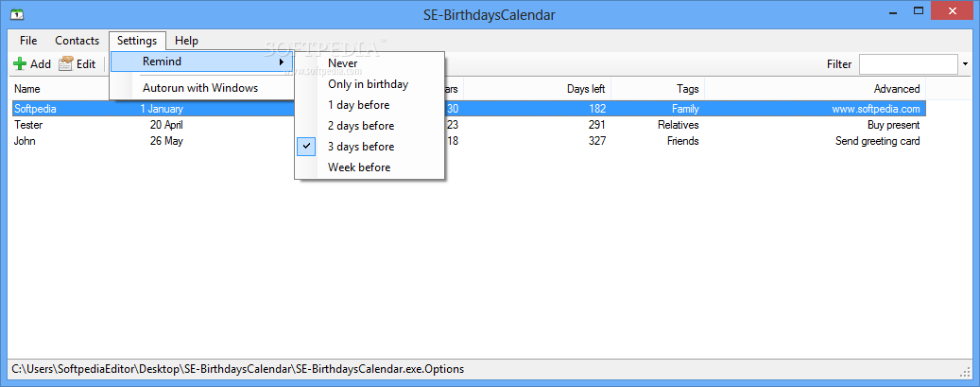The height and width of the screenshot is (387, 980).
Task: Open the File menu
Action: tap(28, 41)
